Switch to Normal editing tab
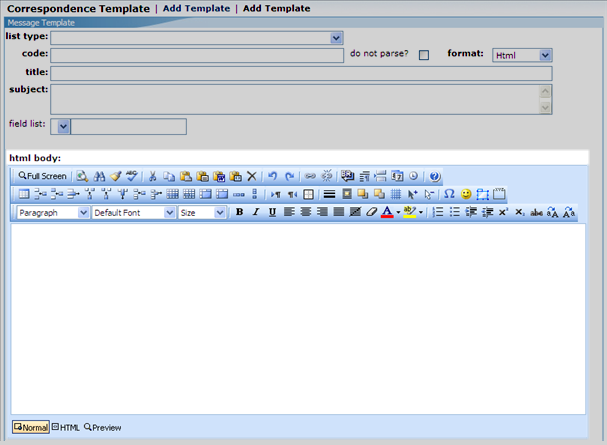This screenshot has height=445, width=607. tap(31, 427)
